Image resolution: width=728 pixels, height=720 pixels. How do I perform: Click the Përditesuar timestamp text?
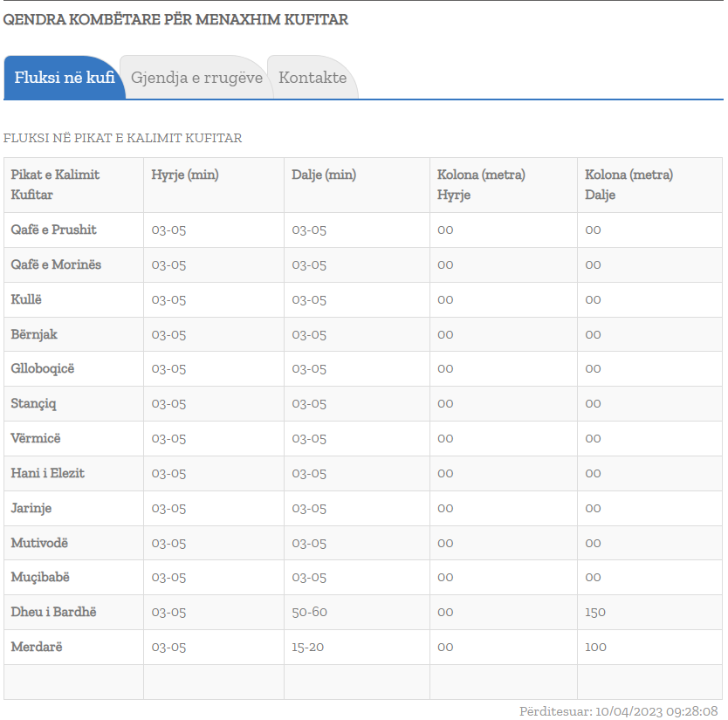(x=618, y=711)
